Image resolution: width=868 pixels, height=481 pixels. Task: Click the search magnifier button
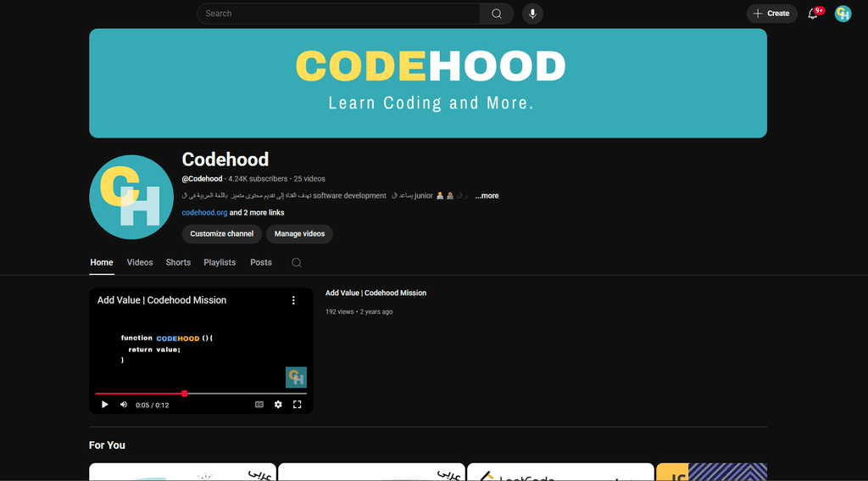pos(497,14)
